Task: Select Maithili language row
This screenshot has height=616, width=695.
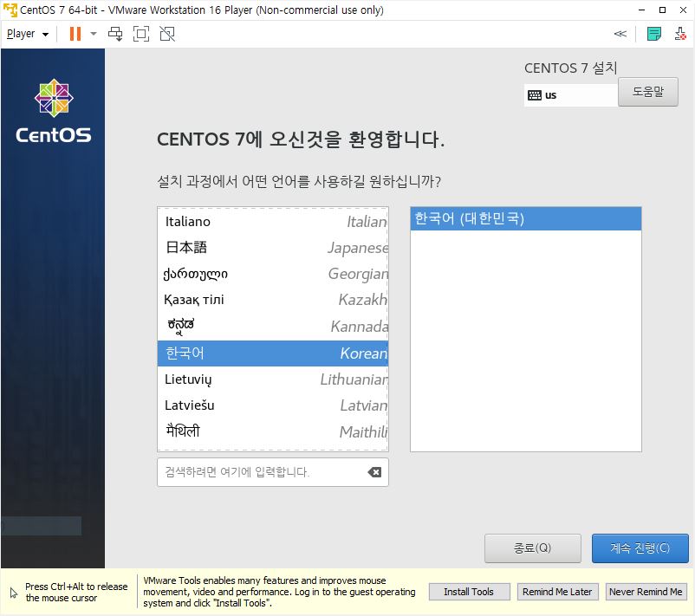Action: coord(273,431)
